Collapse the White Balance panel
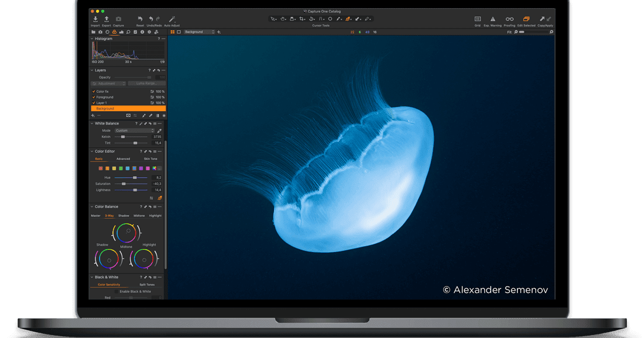 92,123
